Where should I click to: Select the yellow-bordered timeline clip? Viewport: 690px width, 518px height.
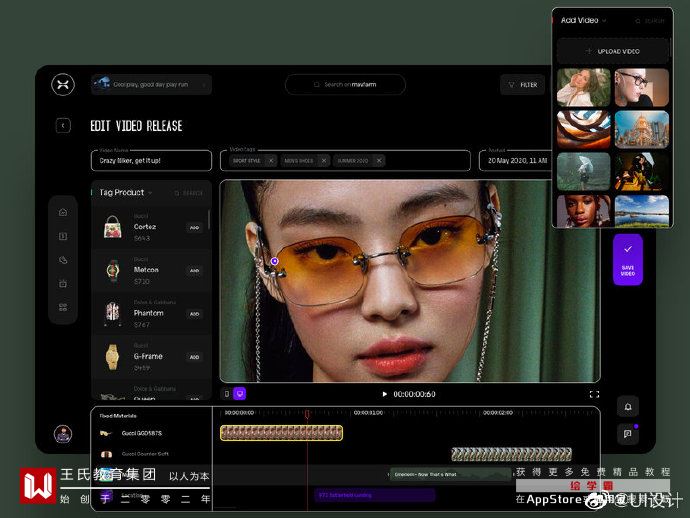281,433
